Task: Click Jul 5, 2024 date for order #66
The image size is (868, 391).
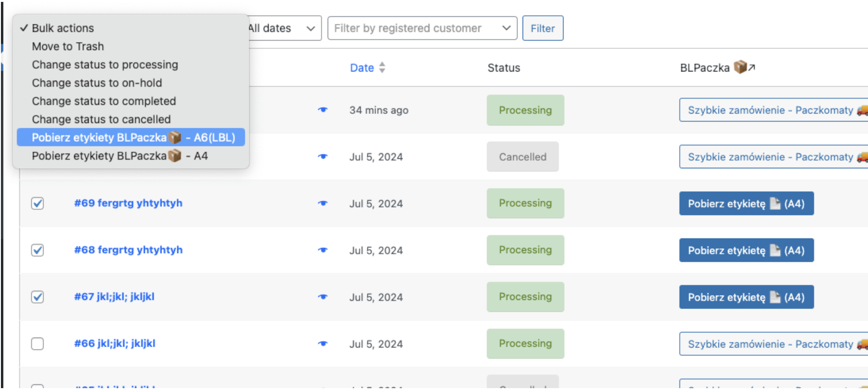Action: 376,344
